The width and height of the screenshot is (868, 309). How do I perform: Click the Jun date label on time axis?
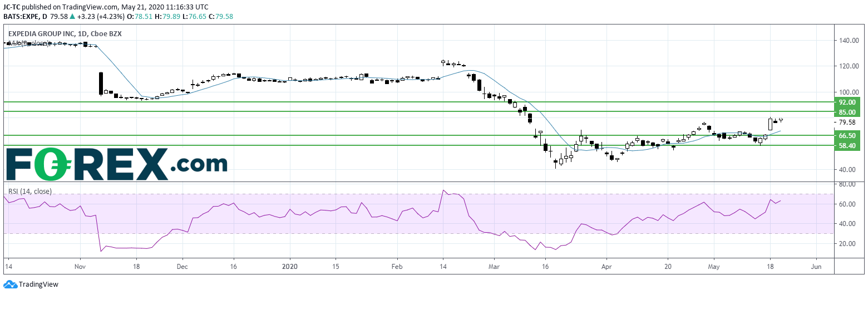coord(816,267)
